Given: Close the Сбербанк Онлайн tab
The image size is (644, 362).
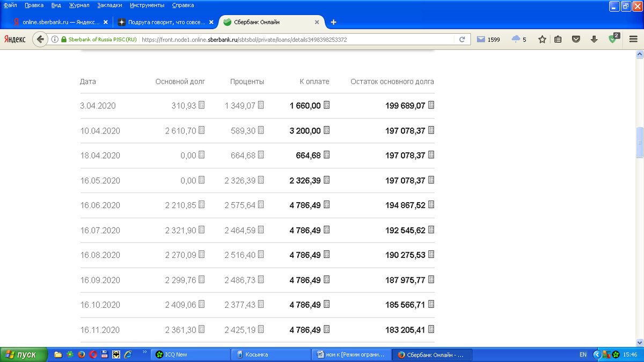Looking at the screenshot, I should click(x=317, y=22).
